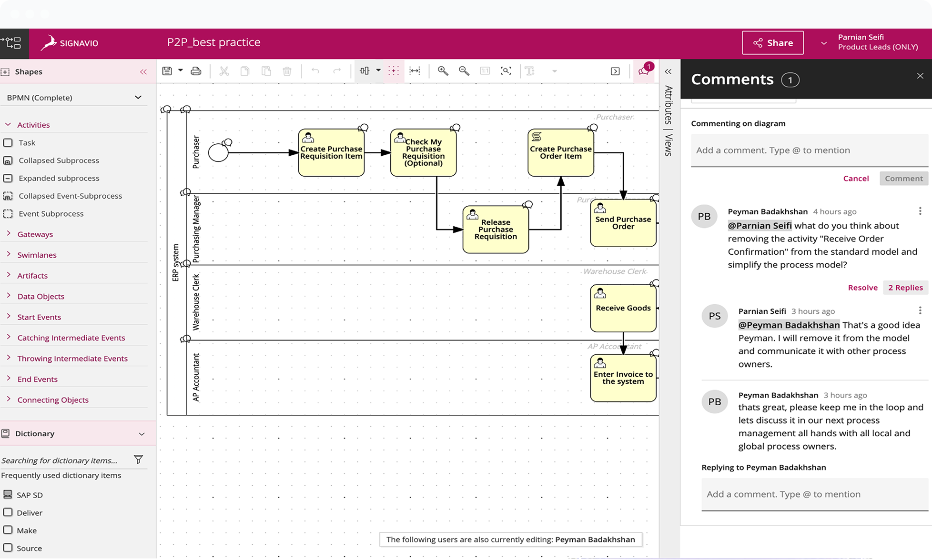This screenshot has width=932, height=560.
Task: Undo the last change
Action: [315, 70]
